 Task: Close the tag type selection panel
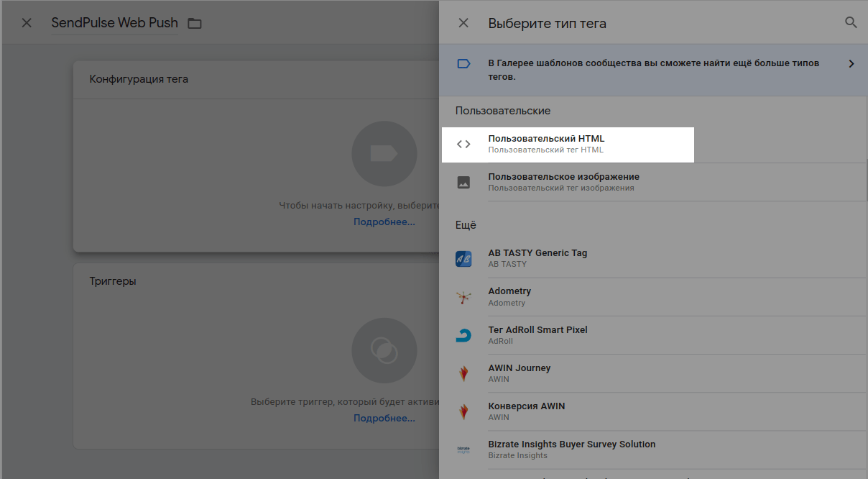point(463,23)
